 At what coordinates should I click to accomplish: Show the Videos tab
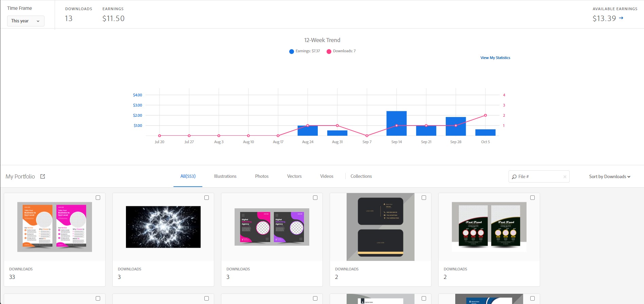pyautogui.click(x=327, y=176)
